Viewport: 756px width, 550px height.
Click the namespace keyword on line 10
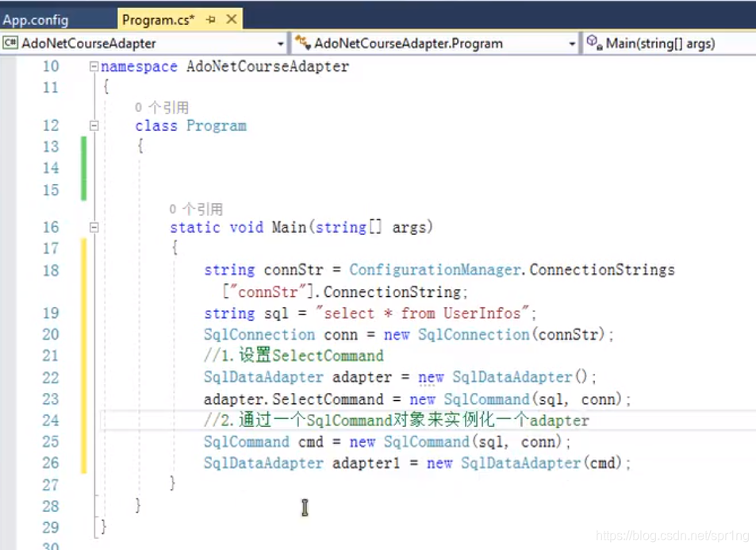pos(139,67)
